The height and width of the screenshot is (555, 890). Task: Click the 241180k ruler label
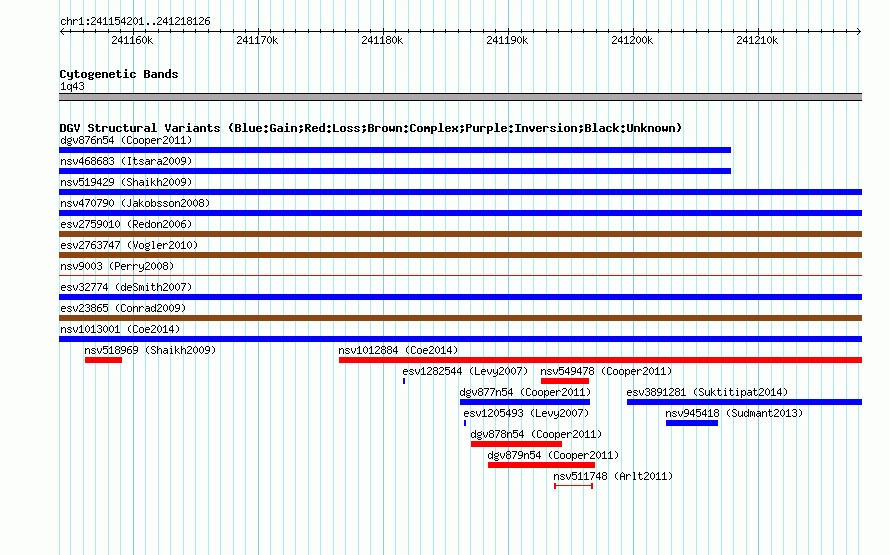pos(382,40)
